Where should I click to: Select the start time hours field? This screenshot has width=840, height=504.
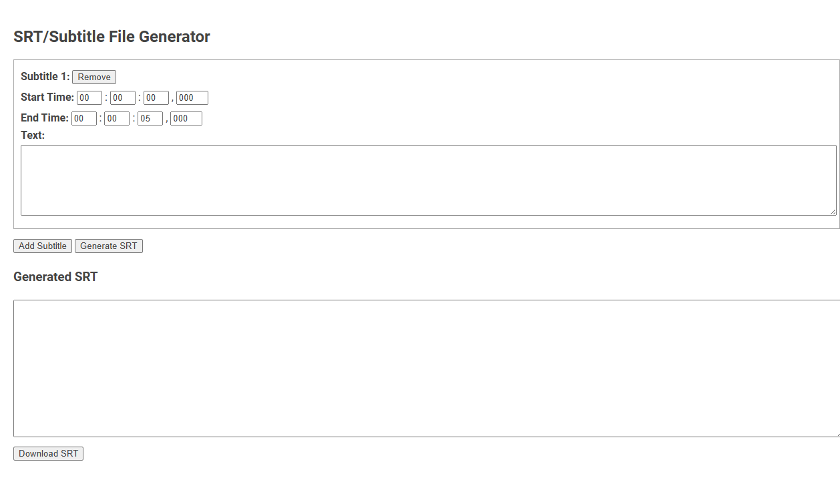[x=89, y=97]
